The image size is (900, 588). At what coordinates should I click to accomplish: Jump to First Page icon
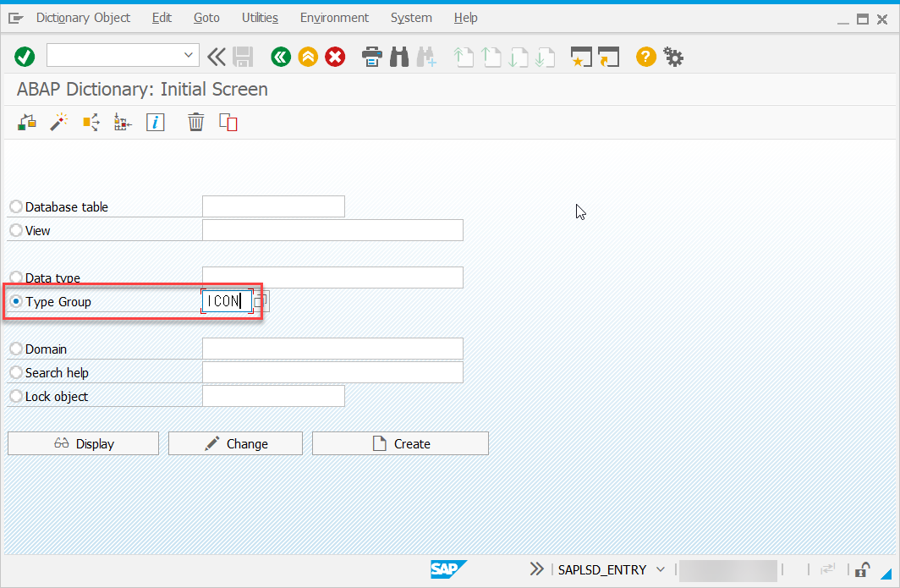coord(464,57)
